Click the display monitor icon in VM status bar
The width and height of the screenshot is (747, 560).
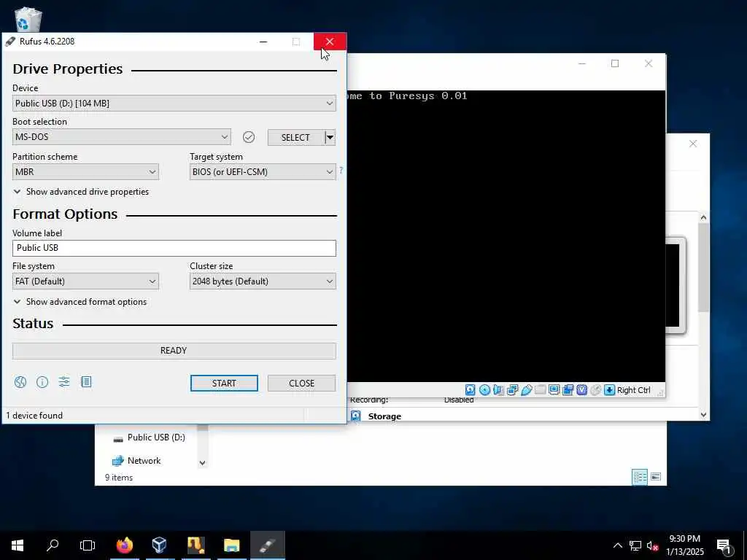point(554,390)
